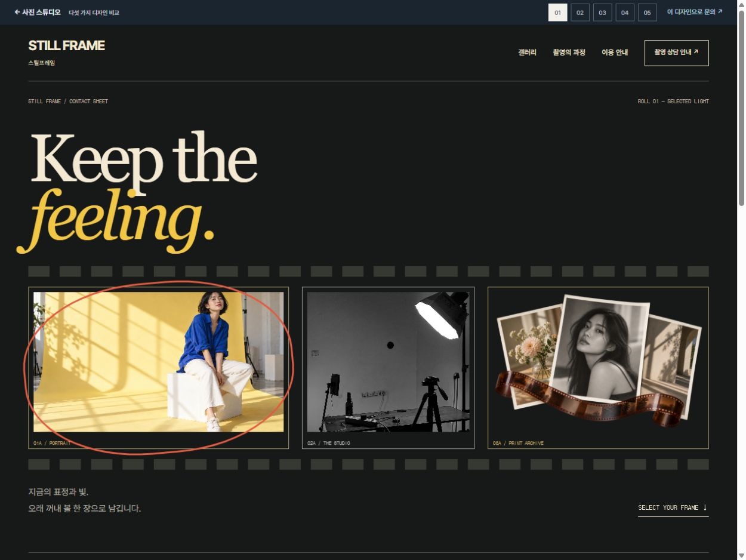746x560 pixels.
Task: Click the line "오래 꺼내 볼 한 장으로 남깁니다."
Action: coord(85,509)
